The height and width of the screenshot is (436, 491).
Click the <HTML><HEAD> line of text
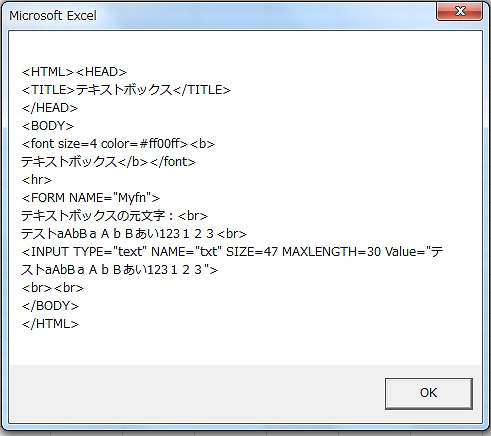click(x=74, y=72)
